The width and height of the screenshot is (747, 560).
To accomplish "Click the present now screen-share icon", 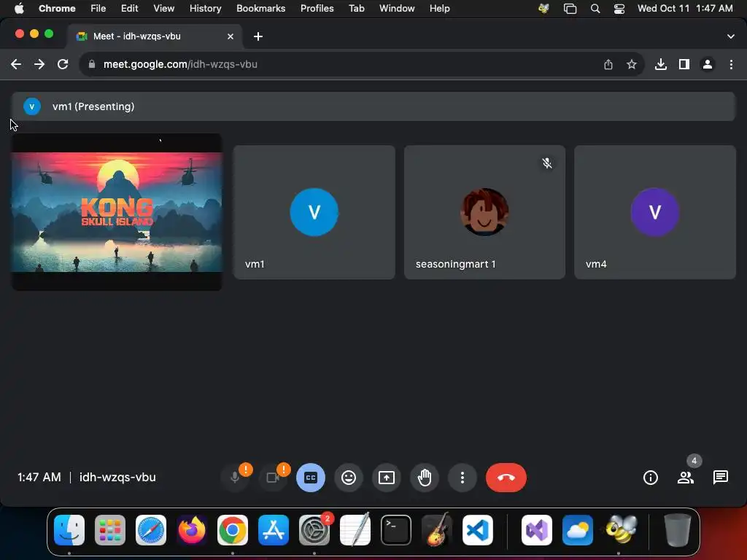I will tap(387, 477).
